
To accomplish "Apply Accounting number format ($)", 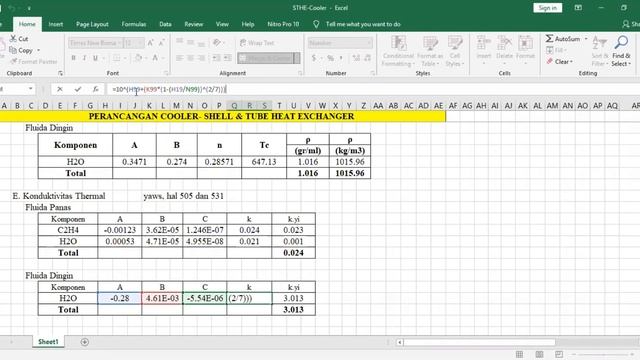I will (x=313, y=58).
